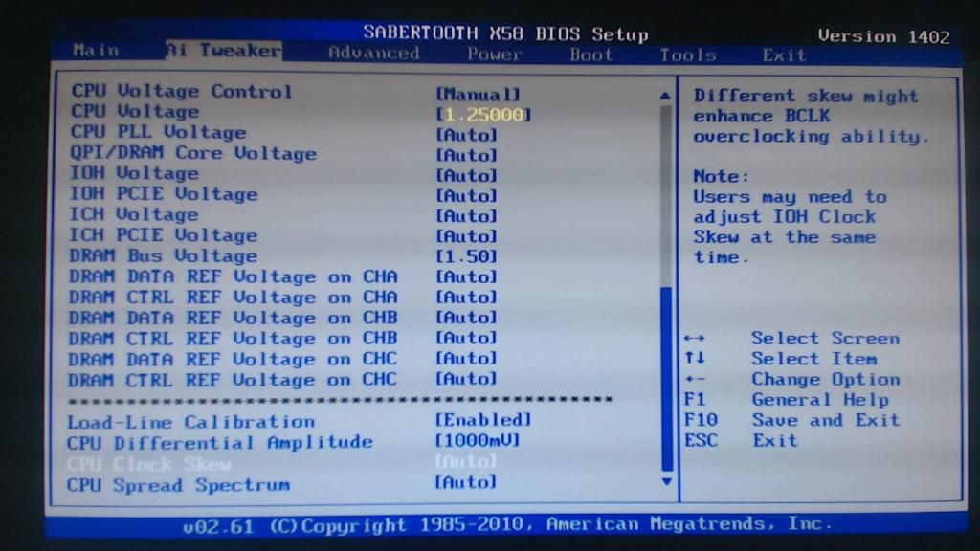980x551 pixels.
Task: Open ICH Voltage Auto option
Action: click(466, 216)
